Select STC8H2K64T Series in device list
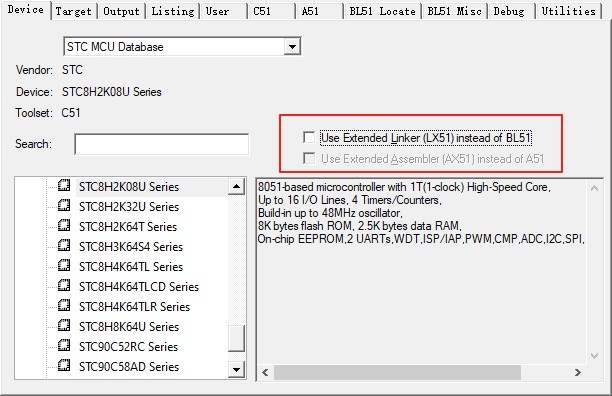This screenshot has height=396, width=612. click(x=128, y=227)
